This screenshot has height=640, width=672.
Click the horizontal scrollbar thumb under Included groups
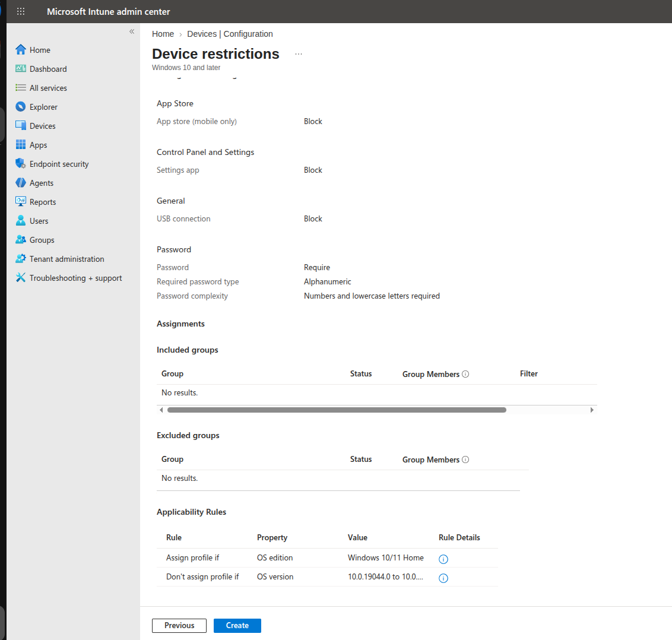pyautogui.click(x=337, y=410)
